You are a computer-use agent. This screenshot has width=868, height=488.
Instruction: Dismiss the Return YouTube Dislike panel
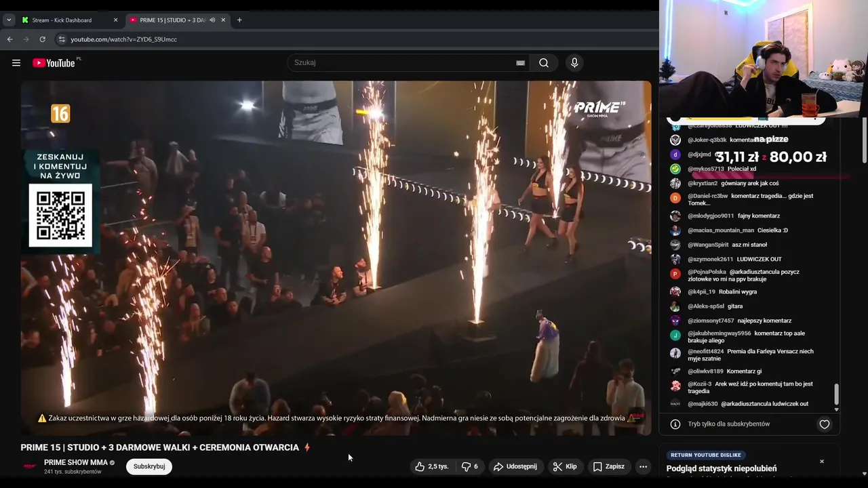point(822,462)
